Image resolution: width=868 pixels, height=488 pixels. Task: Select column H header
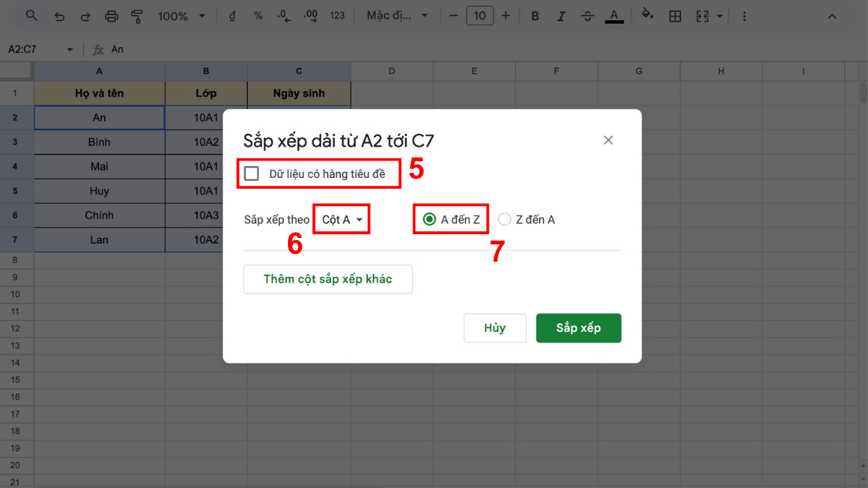click(721, 71)
